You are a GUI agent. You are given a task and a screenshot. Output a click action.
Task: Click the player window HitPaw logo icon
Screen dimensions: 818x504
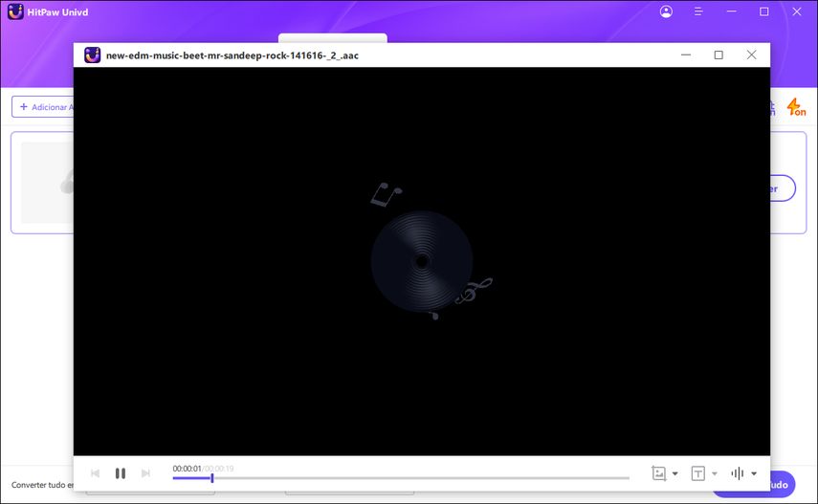point(93,55)
